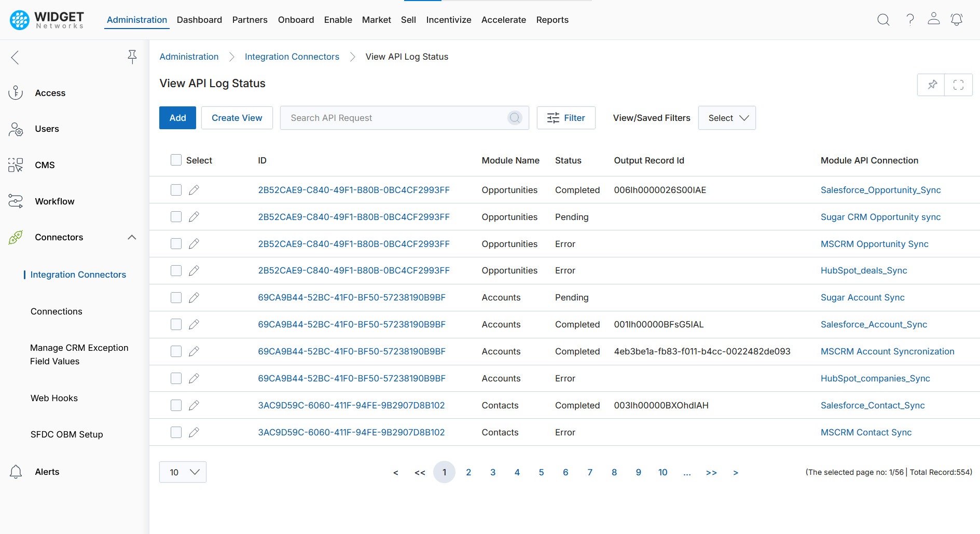Check the MSCRM Account Syncronization row checkbox

click(176, 351)
